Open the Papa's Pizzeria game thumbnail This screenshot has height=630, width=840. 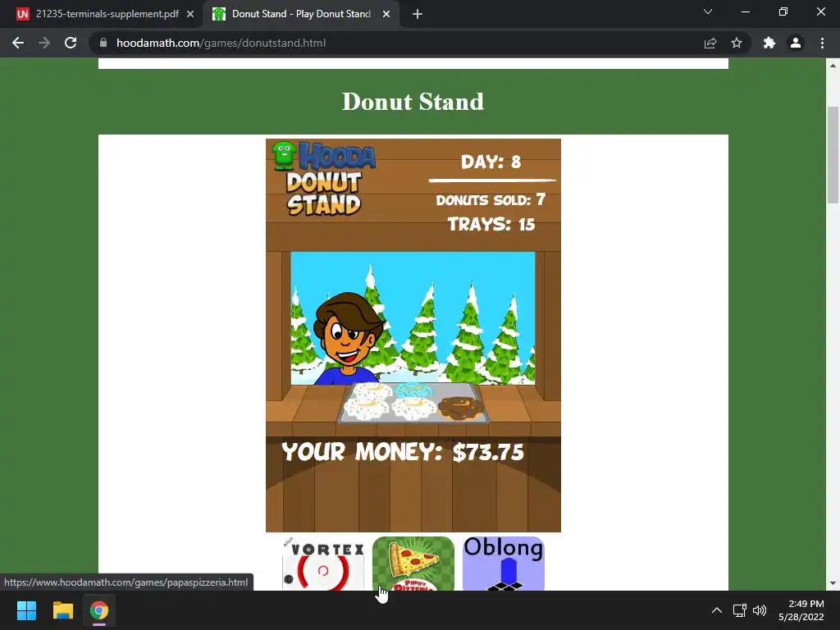[x=413, y=564]
